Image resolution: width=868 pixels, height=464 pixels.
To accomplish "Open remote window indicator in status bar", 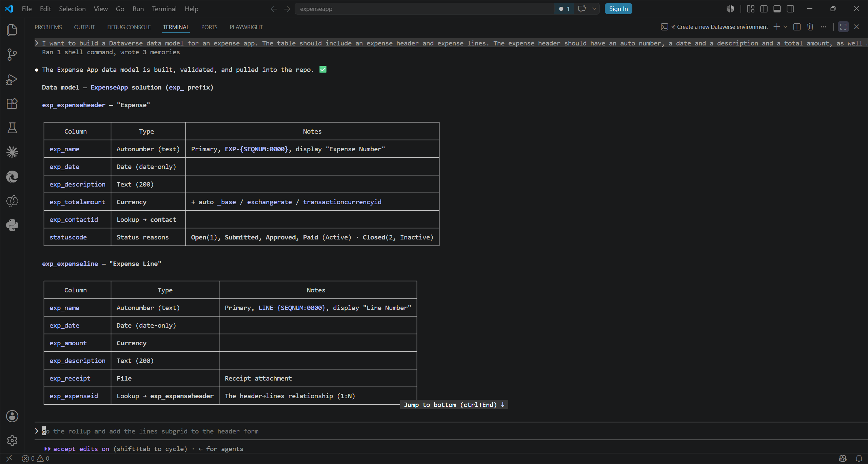I will tap(9, 459).
